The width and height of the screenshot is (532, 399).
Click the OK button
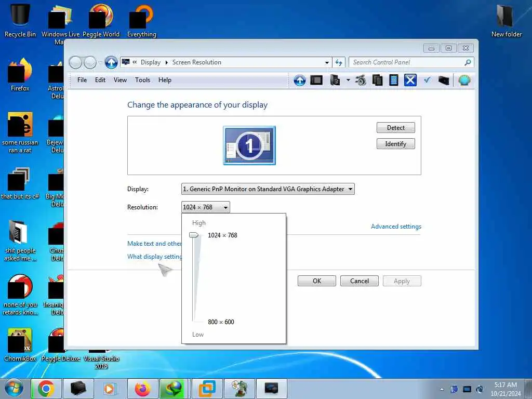point(317,281)
